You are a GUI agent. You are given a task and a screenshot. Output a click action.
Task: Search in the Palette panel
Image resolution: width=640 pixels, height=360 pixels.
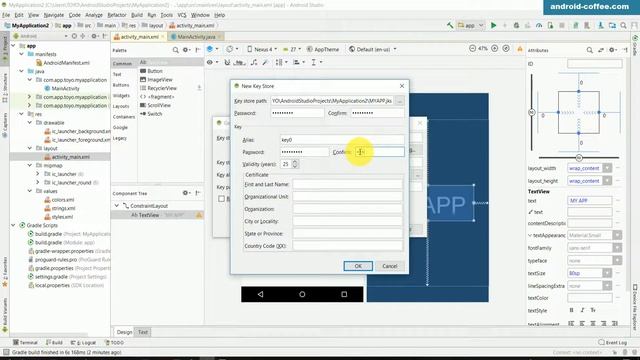pos(176,50)
